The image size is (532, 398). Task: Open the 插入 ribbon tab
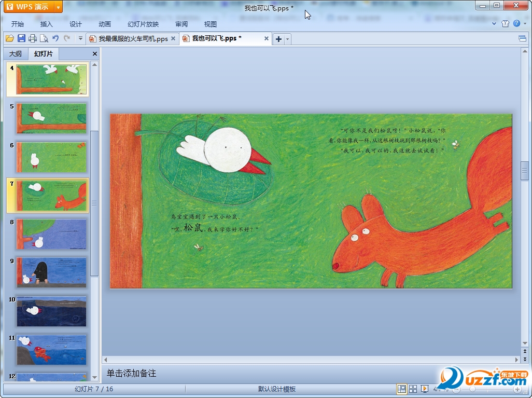point(47,24)
